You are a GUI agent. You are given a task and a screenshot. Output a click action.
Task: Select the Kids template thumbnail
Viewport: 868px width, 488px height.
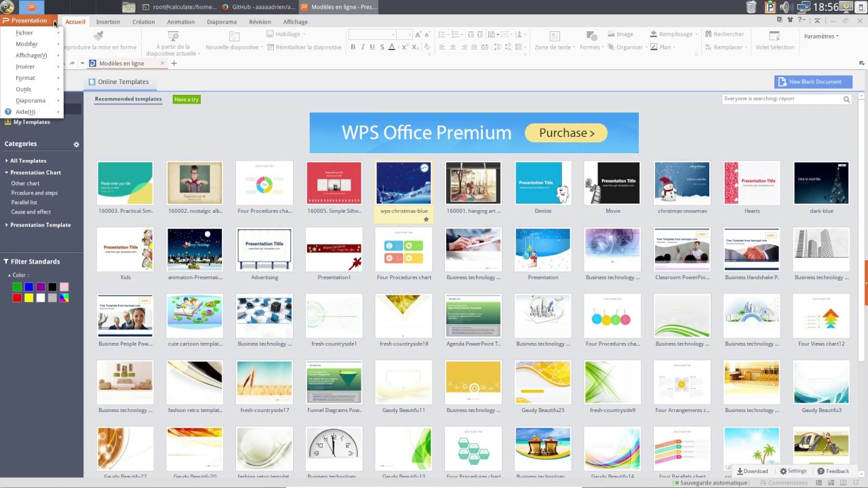[x=125, y=249]
